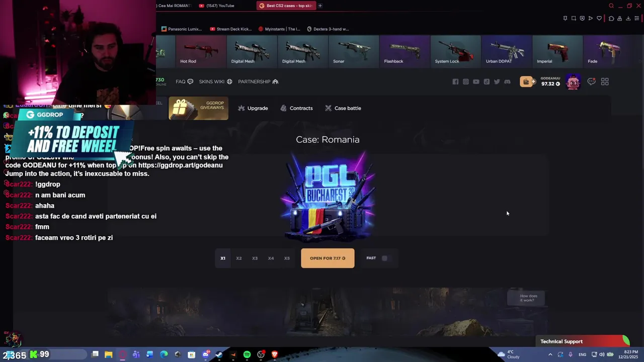This screenshot has width=644, height=362.
Task: Select the X2 case multiplier
Action: [239, 258]
